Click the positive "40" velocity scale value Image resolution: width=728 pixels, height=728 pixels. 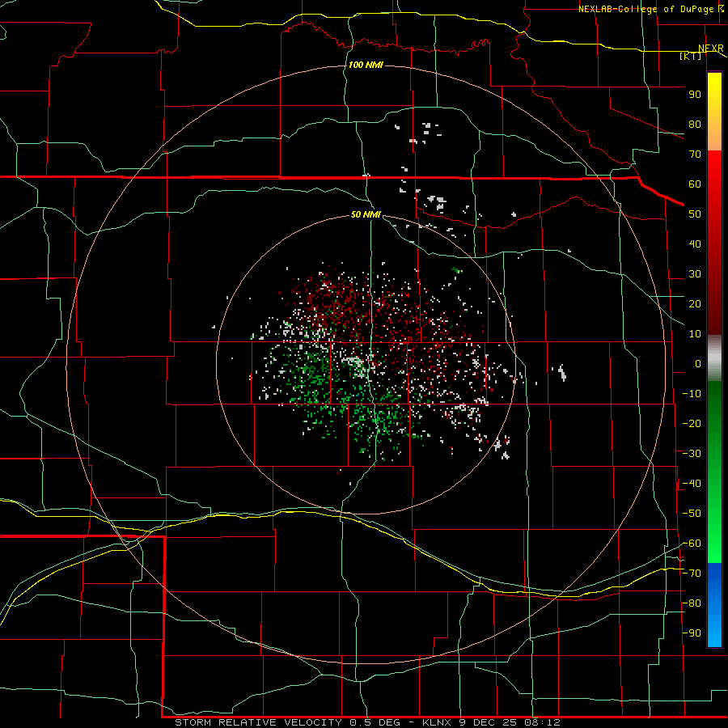point(695,243)
